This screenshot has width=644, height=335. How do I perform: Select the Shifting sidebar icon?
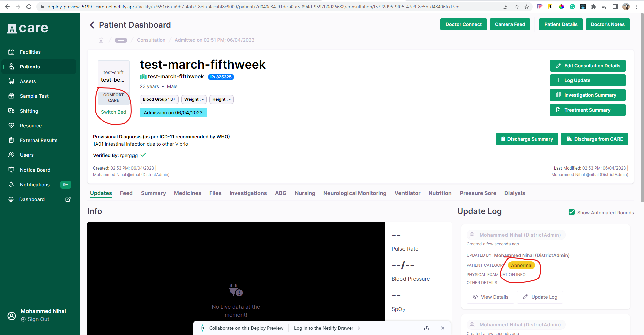coord(12,111)
